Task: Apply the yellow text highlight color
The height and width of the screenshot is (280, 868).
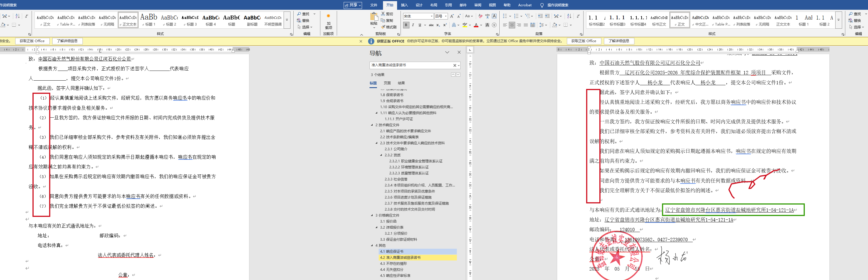Action: point(465,25)
